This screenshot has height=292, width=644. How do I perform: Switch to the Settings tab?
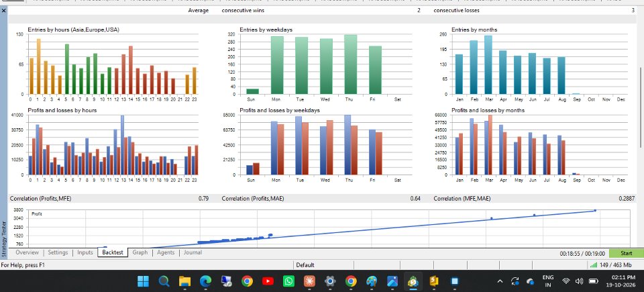coord(58,252)
